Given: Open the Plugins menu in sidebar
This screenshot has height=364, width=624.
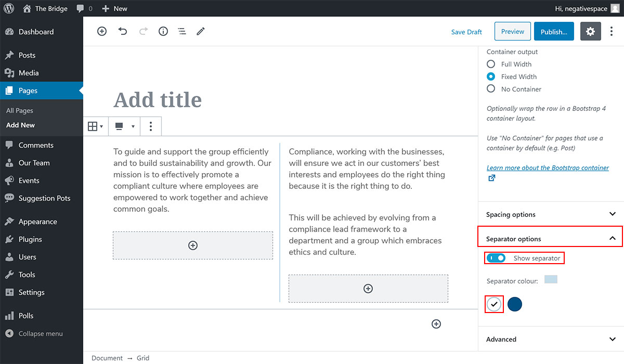Looking at the screenshot, I should click(30, 239).
